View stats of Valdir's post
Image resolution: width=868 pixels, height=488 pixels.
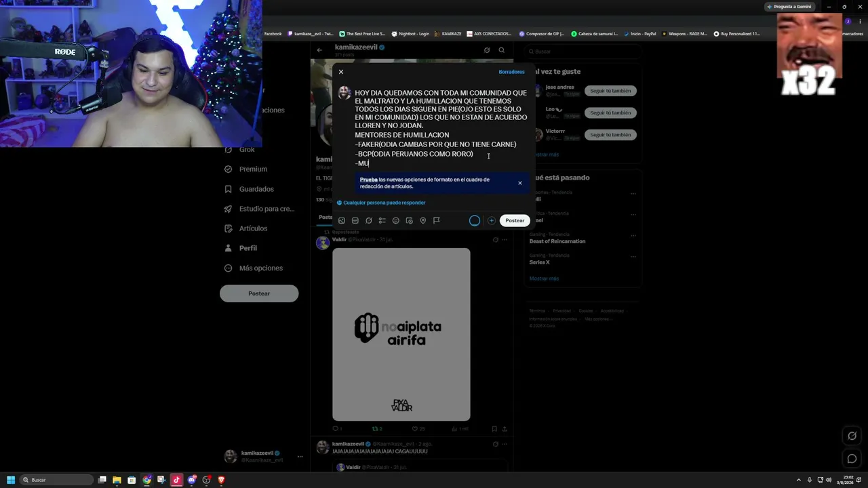point(460,429)
